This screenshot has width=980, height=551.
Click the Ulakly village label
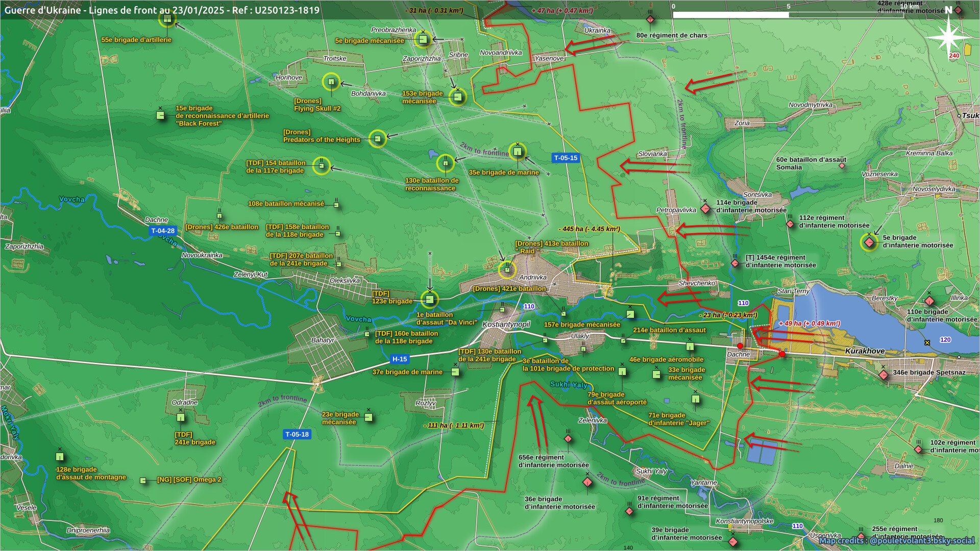[x=580, y=336]
